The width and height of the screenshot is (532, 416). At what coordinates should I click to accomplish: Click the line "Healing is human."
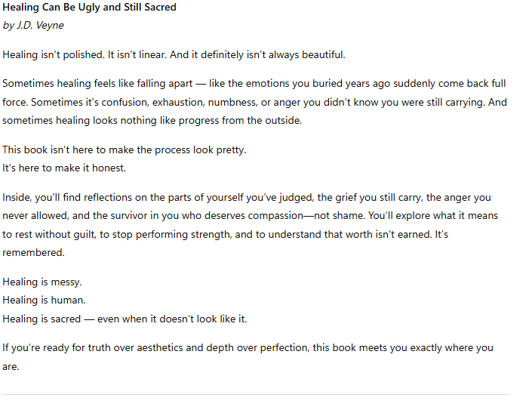click(x=44, y=300)
